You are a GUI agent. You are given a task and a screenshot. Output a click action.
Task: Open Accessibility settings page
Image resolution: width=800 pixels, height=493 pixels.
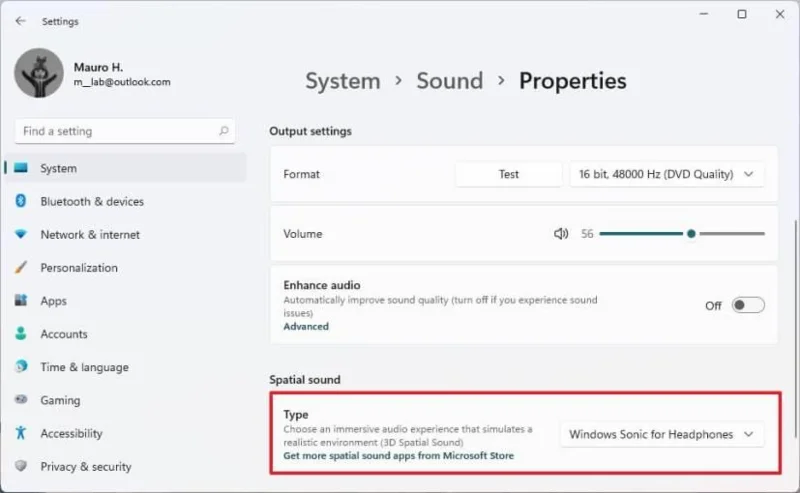coord(125,433)
